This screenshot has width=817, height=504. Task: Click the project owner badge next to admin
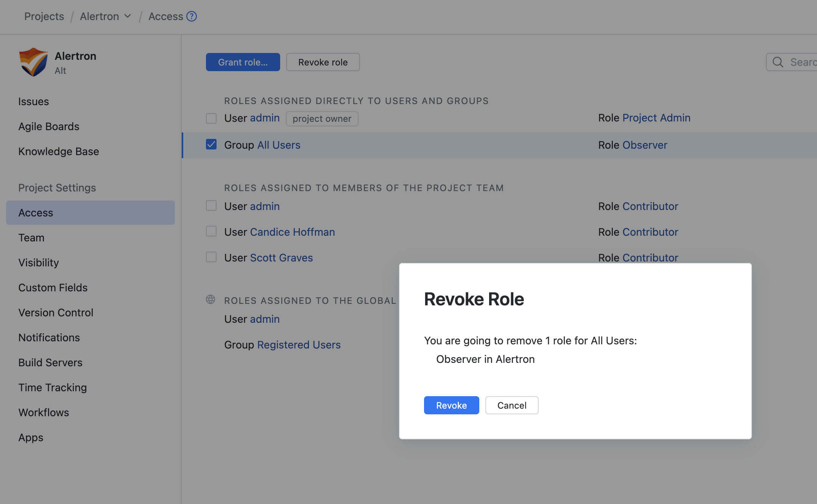click(322, 118)
